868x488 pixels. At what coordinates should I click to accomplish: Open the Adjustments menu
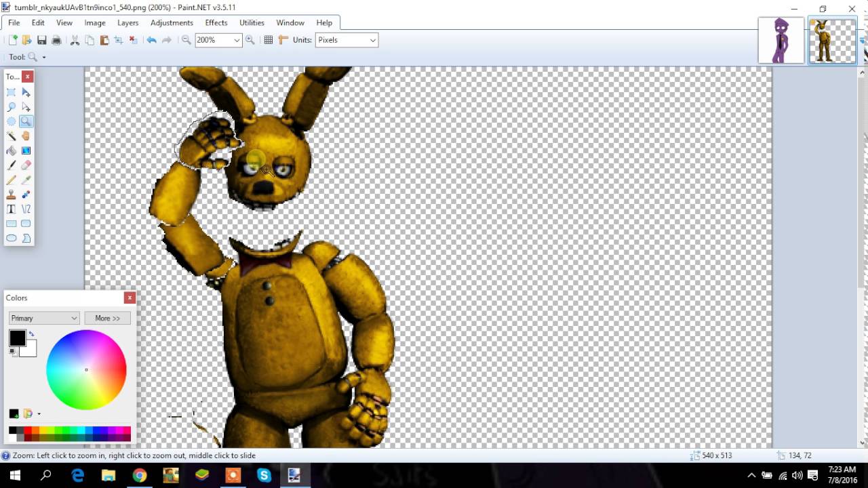coord(172,22)
